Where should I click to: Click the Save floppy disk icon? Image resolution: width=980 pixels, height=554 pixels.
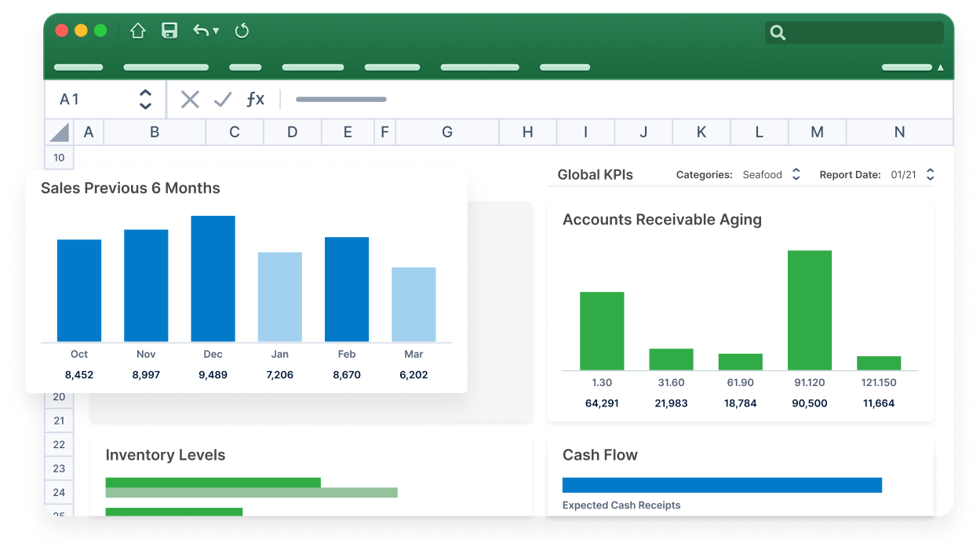(169, 31)
